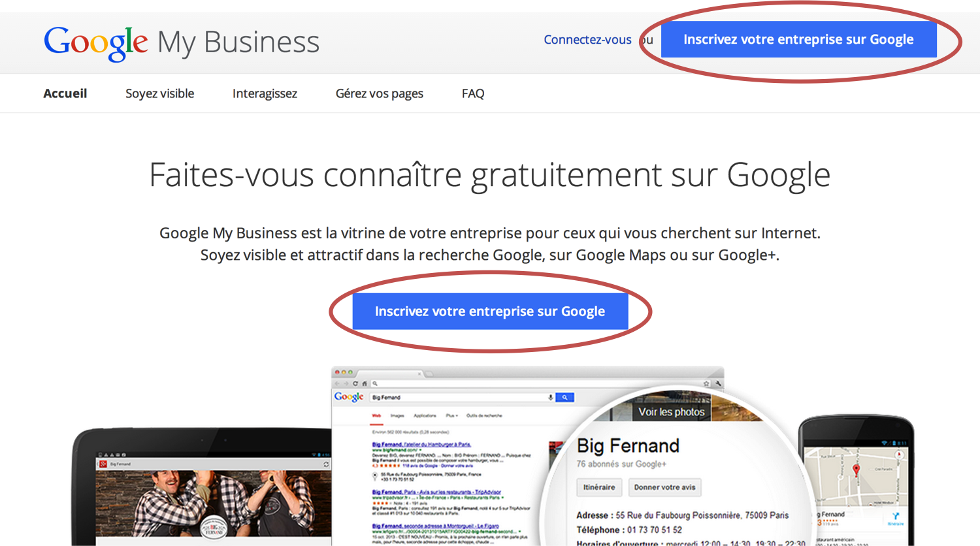
Task: Click the blue search button in the mock browser
Action: (564, 397)
